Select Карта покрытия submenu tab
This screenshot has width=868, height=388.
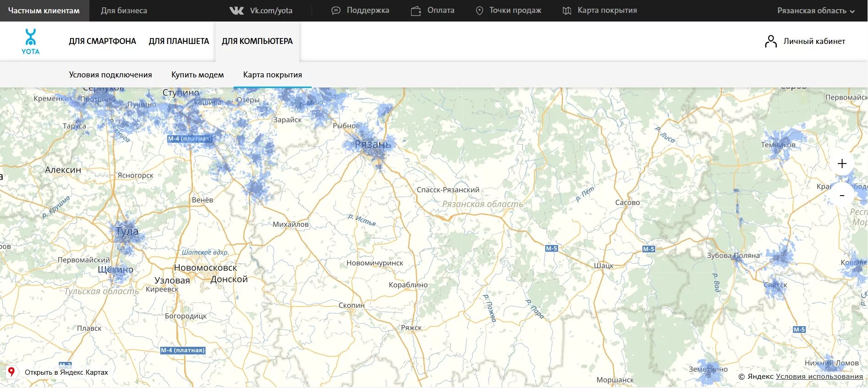point(272,75)
